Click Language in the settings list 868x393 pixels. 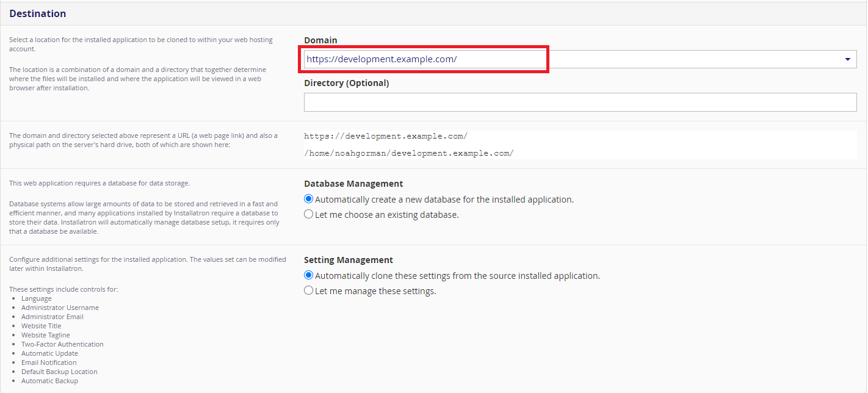point(37,298)
